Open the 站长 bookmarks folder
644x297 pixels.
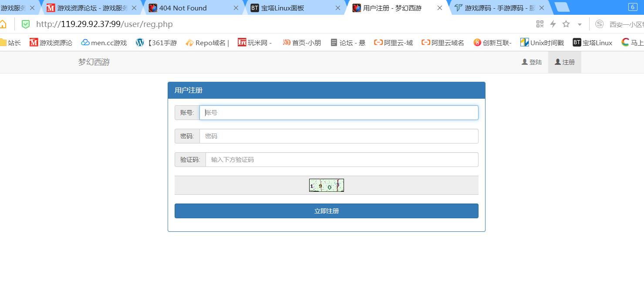click(x=10, y=43)
